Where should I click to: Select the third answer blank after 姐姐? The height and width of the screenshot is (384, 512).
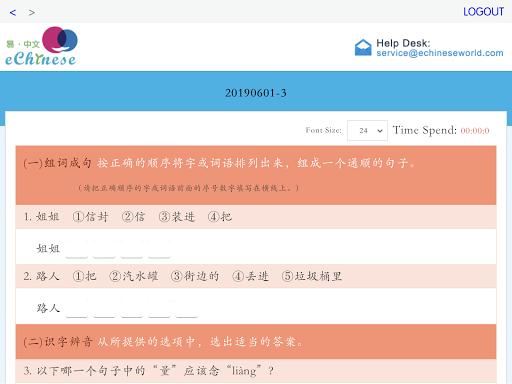pos(132,249)
